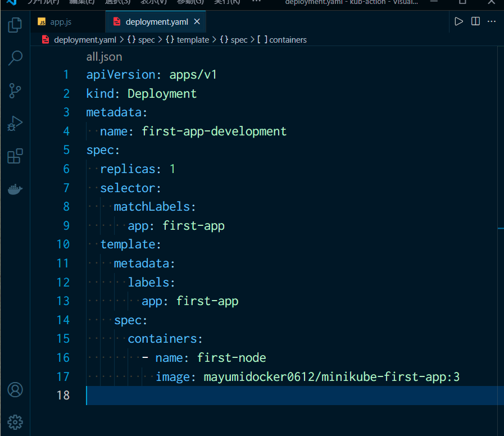Screen dimensions: 504x436
Task: Click line number 10 in the gutter
Action: (x=63, y=244)
